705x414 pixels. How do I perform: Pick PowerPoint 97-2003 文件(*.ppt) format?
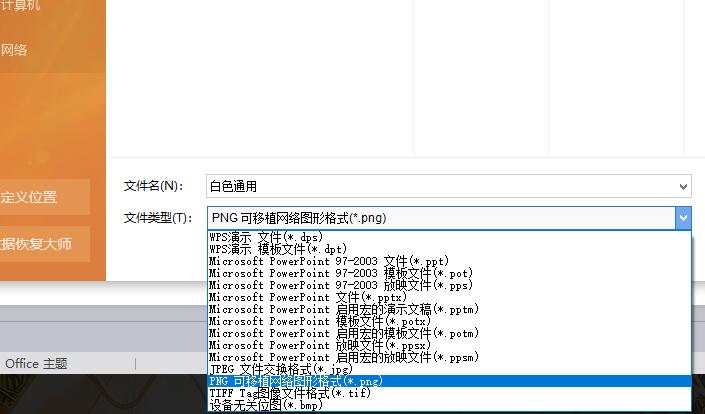click(449, 261)
